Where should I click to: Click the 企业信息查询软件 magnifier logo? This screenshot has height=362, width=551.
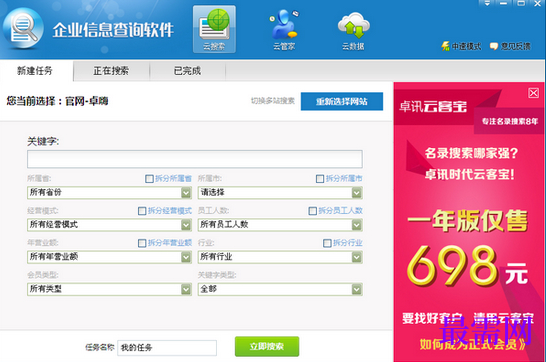(x=23, y=28)
